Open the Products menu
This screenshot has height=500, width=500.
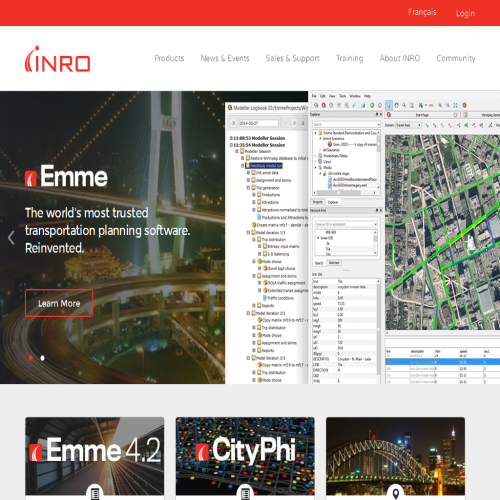pyautogui.click(x=169, y=58)
